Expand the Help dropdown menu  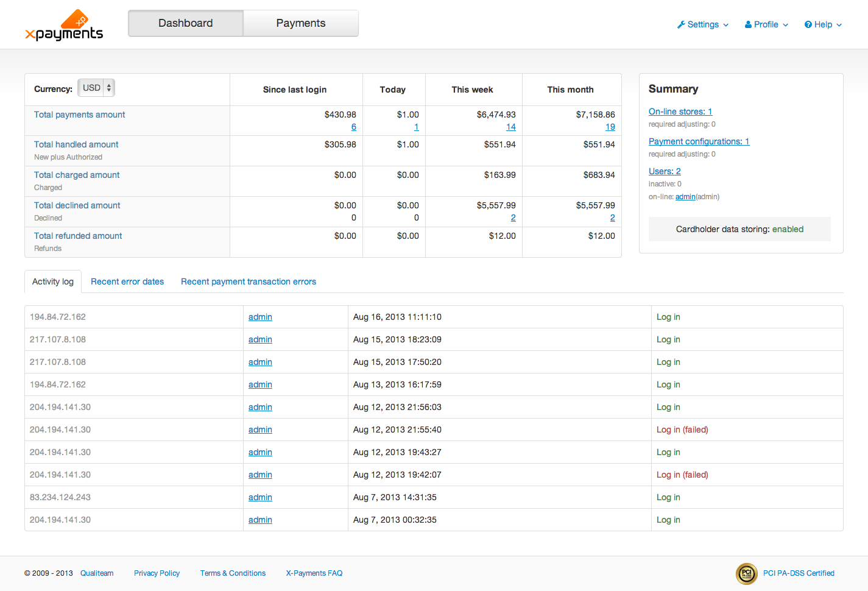pyautogui.click(x=823, y=24)
